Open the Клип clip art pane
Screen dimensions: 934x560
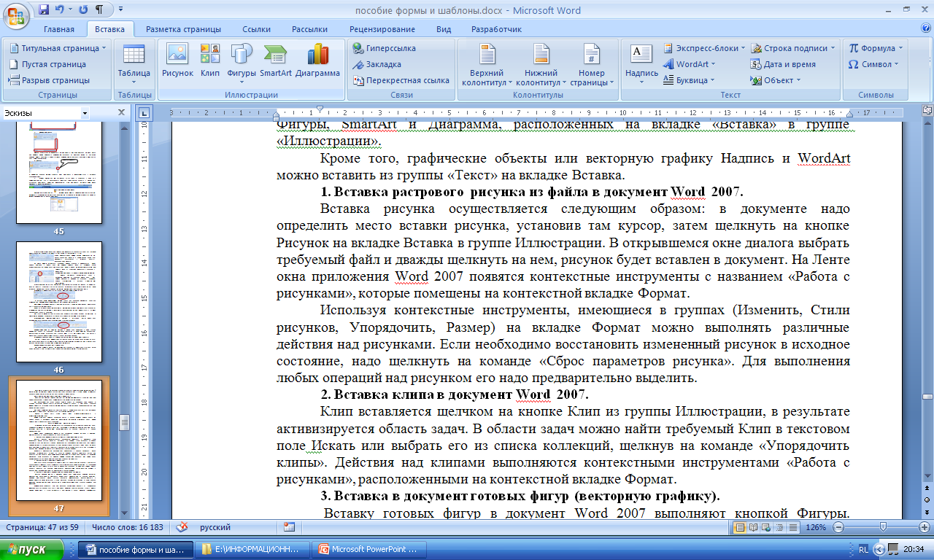pyautogui.click(x=210, y=61)
